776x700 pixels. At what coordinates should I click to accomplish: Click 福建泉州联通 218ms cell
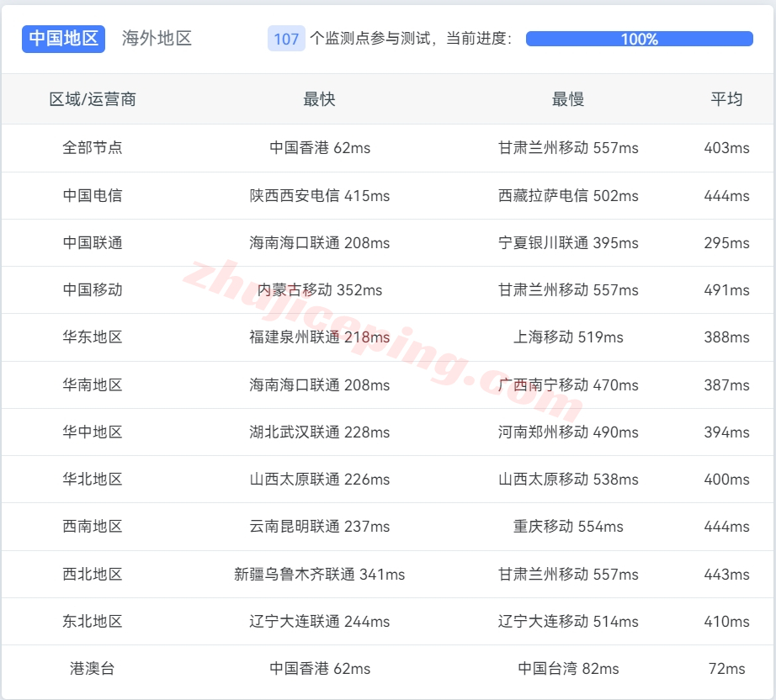click(x=320, y=337)
